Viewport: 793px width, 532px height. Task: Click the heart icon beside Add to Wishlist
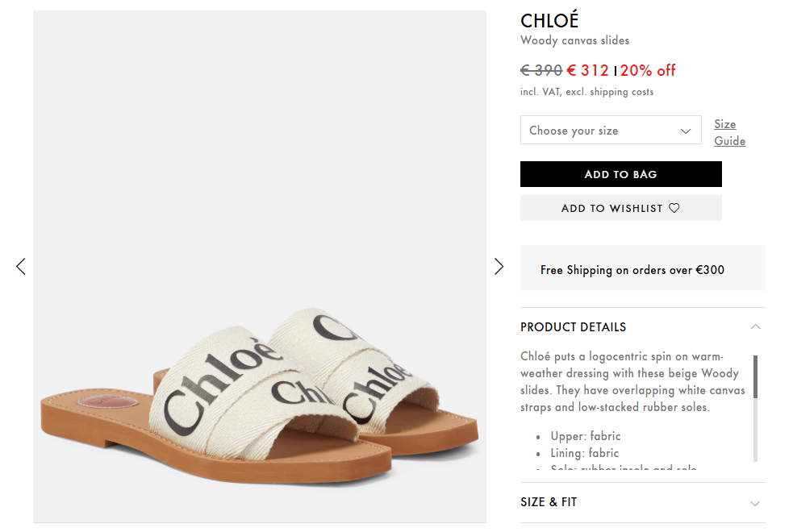coord(674,208)
